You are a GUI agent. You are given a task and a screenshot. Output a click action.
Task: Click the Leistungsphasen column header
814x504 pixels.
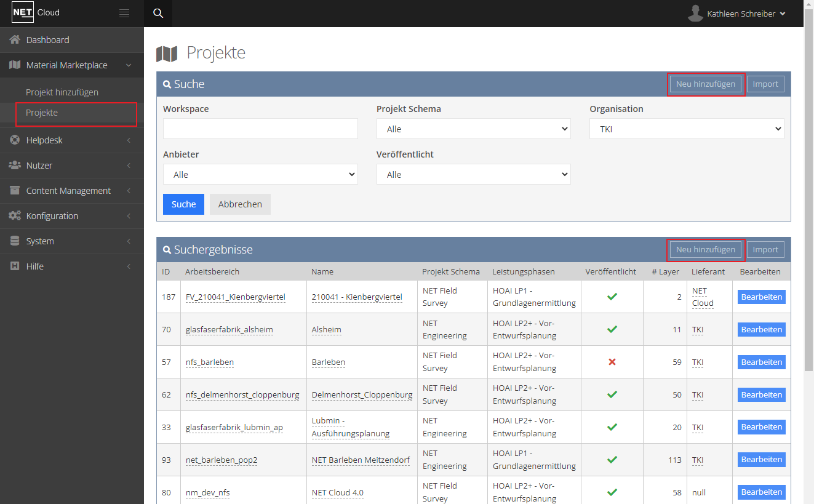tap(524, 271)
